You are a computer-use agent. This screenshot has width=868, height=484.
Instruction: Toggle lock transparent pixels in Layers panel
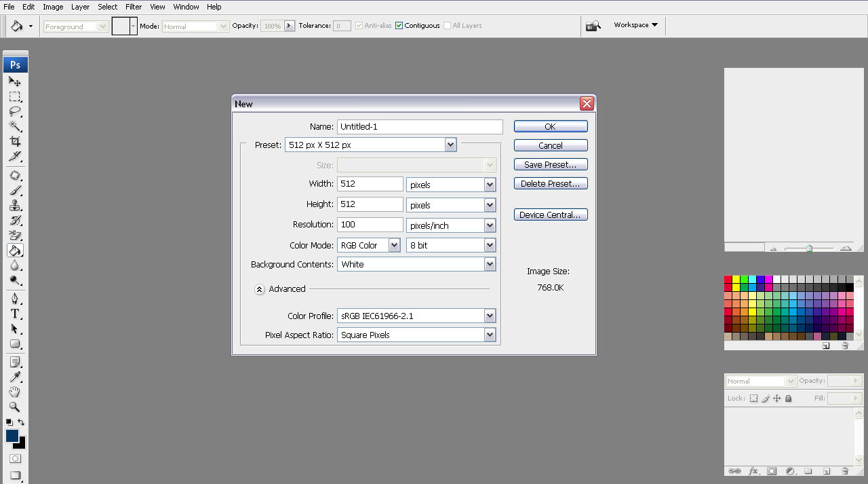(753, 398)
